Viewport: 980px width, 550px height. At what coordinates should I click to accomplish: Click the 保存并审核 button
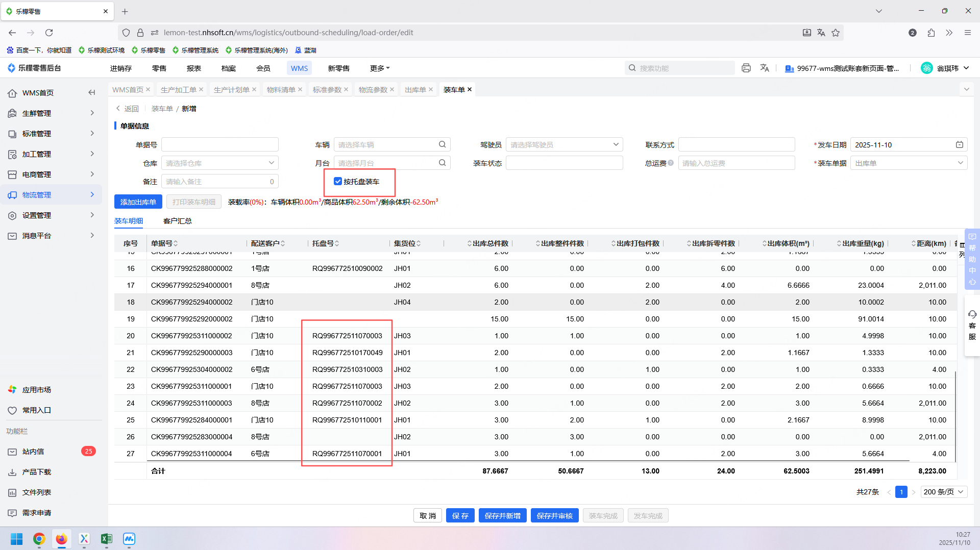[554, 516]
